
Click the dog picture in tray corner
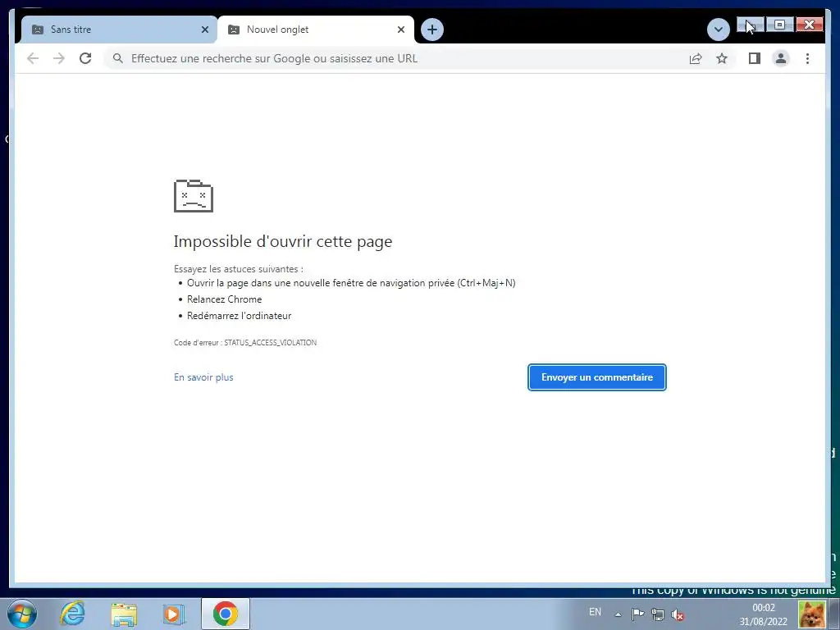pos(812,614)
